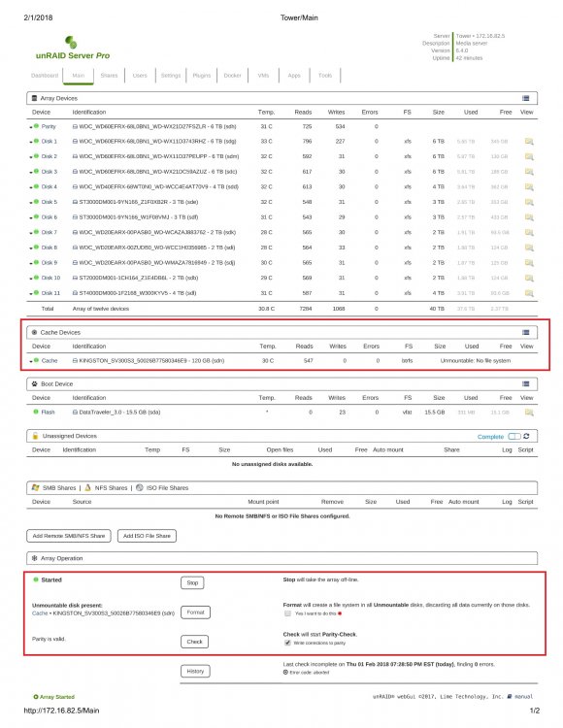Screen dimensions: 563x728
Task: Click the View icon on the Disk 9 row
Action: pos(529,263)
